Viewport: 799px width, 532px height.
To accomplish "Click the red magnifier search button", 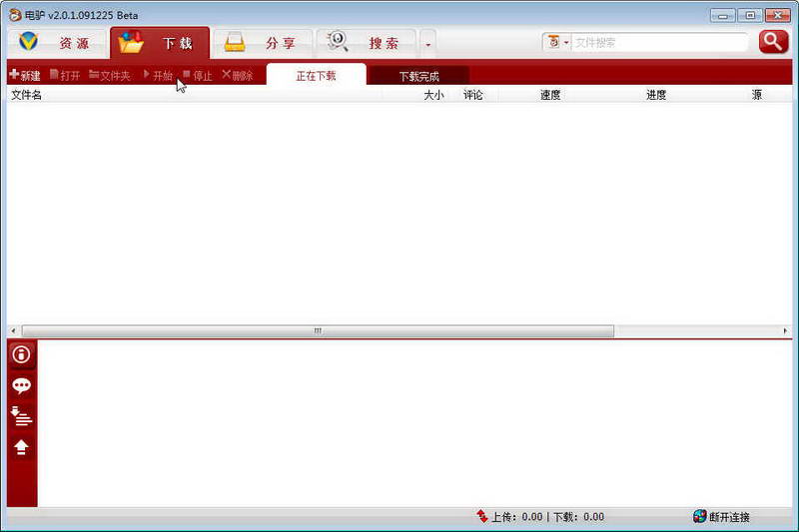I will (x=773, y=42).
